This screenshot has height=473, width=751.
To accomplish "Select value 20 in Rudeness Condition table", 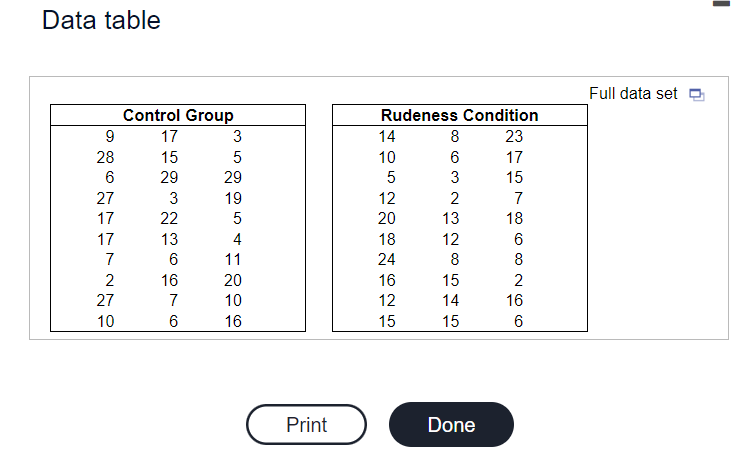I will (387, 218).
